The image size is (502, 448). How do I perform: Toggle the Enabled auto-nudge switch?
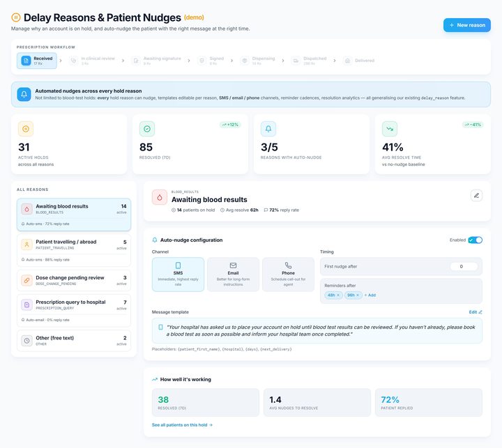click(x=475, y=240)
